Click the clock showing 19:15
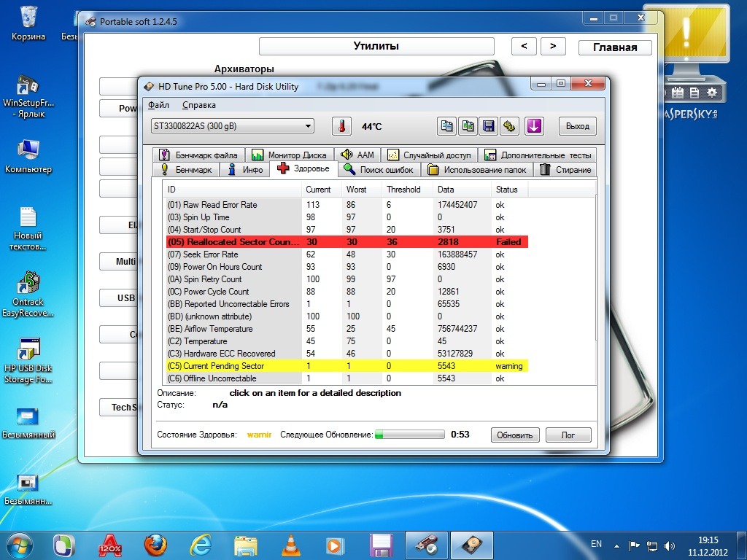Image resolution: width=747 pixels, height=560 pixels. coord(708,540)
